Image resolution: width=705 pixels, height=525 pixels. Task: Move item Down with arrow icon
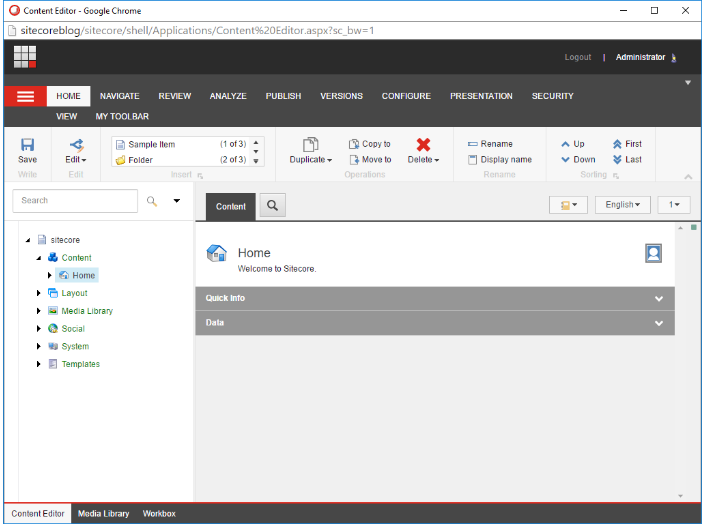[x=565, y=160]
